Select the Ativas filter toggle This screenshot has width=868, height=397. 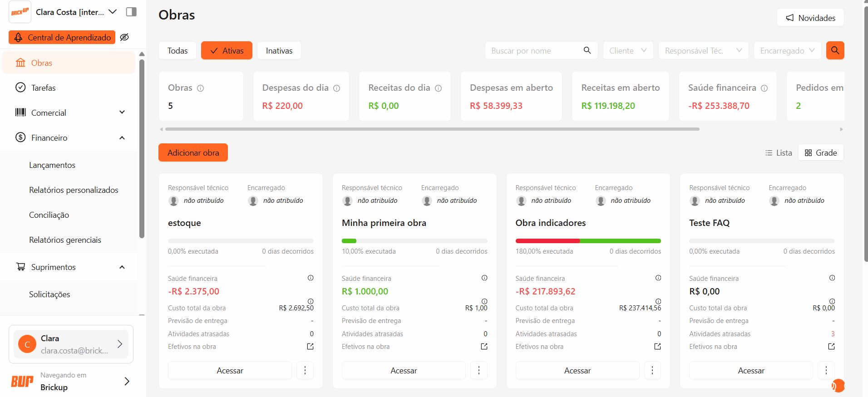click(227, 51)
